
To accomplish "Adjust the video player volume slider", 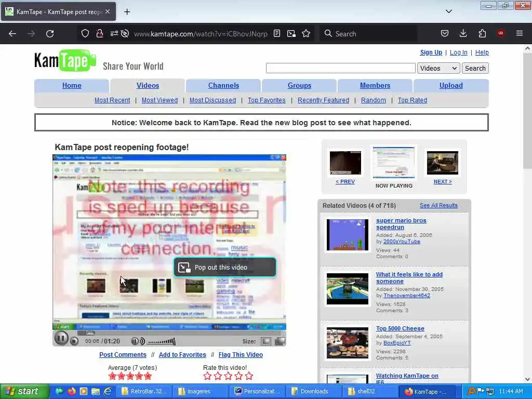I will click(162, 341).
